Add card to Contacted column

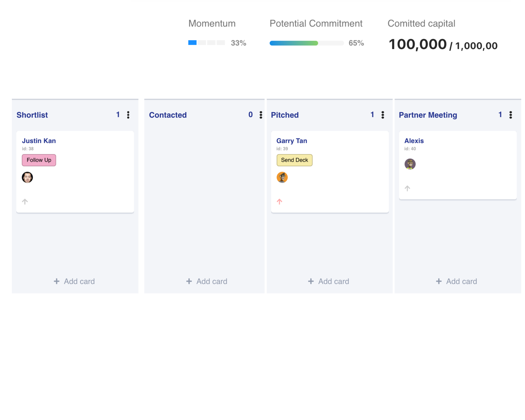point(207,281)
